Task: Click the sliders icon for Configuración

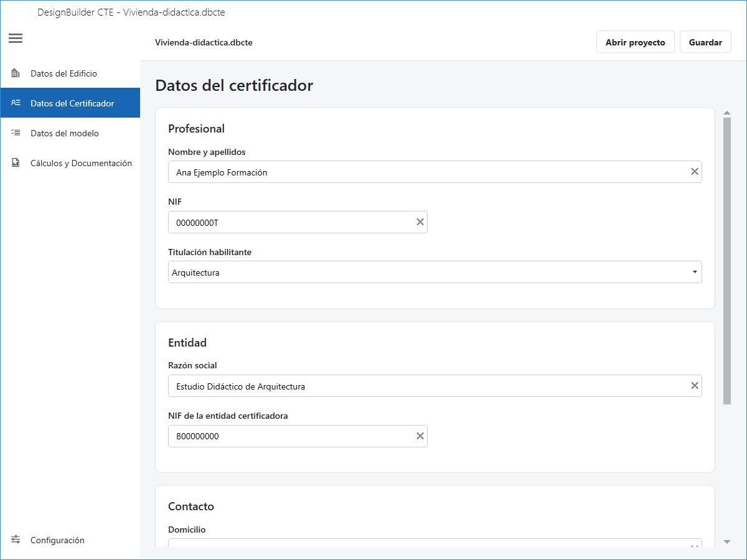Action: tap(16, 539)
